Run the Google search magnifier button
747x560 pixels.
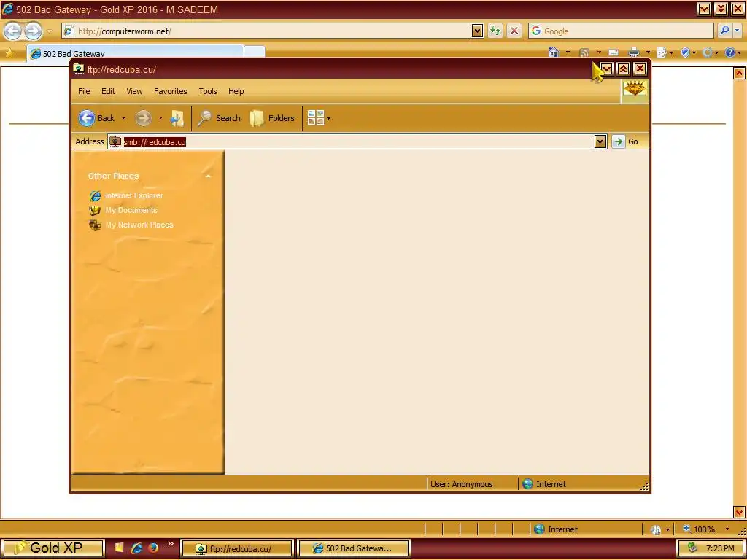(724, 31)
